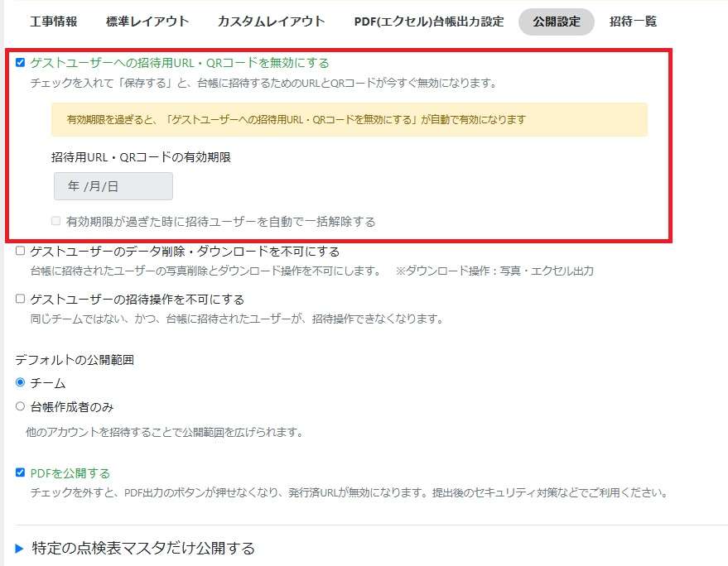Select the 公開設定 tab
The image size is (728, 566).
[x=557, y=22]
